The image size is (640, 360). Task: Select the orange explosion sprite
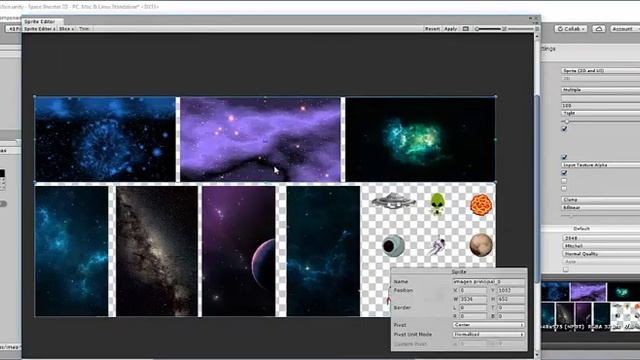click(x=481, y=204)
